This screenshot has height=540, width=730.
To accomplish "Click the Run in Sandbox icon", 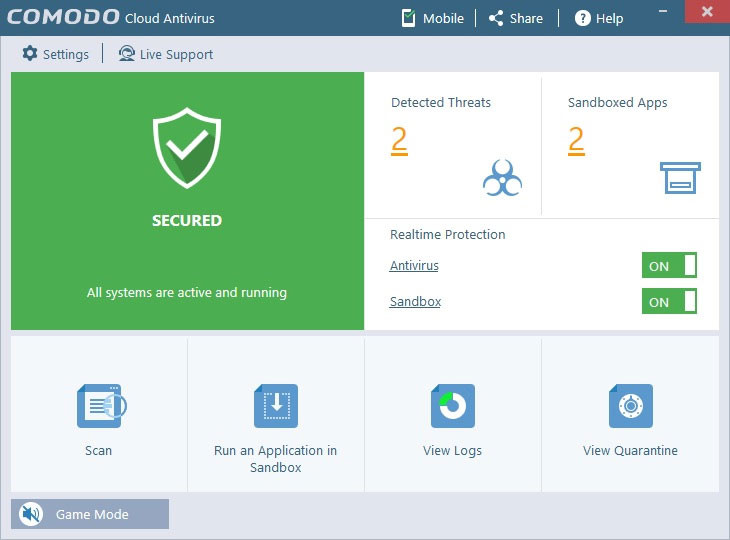I will click(x=276, y=405).
